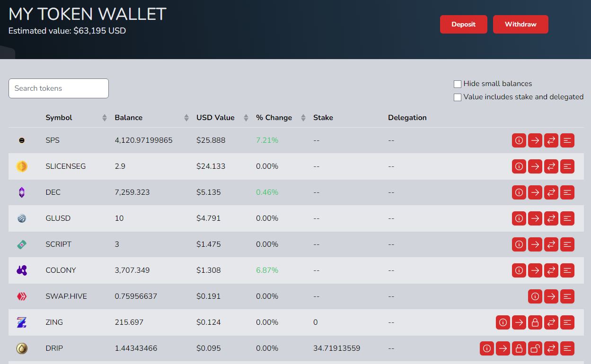
Task: Open SWAP.HIVE info icon
Action: pyautogui.click(x=535, y=296)
